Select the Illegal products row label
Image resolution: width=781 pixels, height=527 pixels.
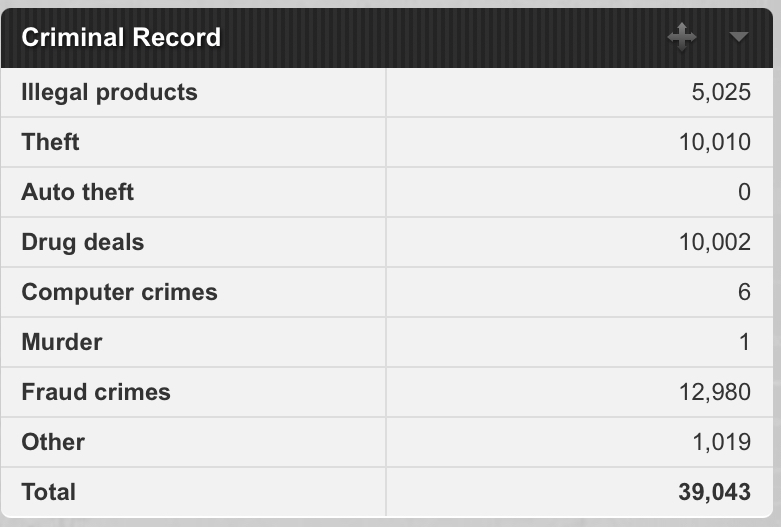coord(110,93)
